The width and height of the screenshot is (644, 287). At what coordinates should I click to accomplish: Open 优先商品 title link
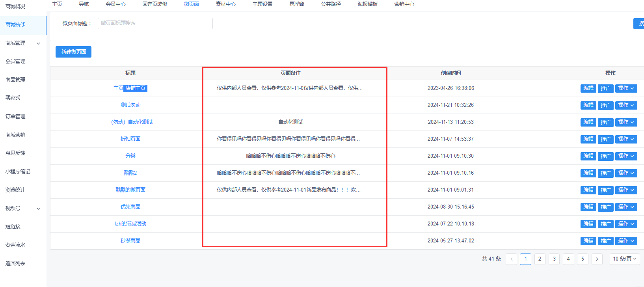coord(130,207)
